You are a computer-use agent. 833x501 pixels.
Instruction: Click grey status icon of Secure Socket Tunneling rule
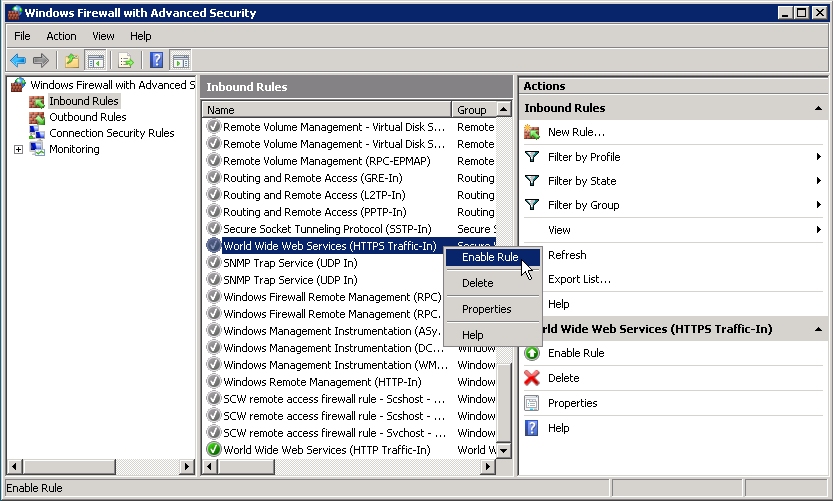click(x=214, y=228)
